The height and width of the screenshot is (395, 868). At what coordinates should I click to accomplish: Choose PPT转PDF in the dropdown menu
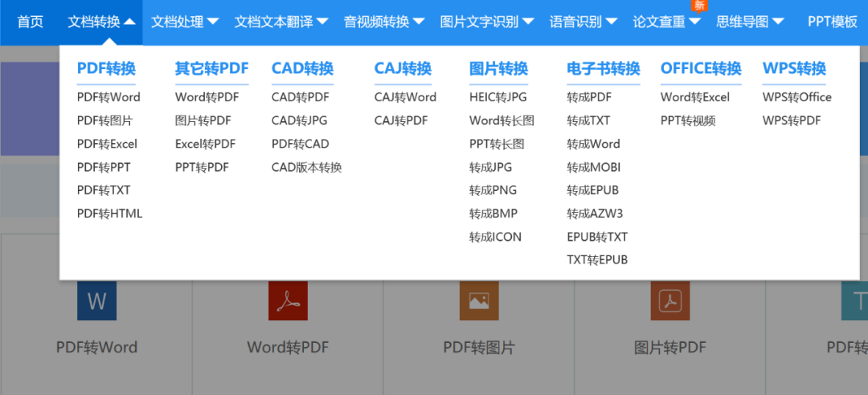[x=202, y=167]
